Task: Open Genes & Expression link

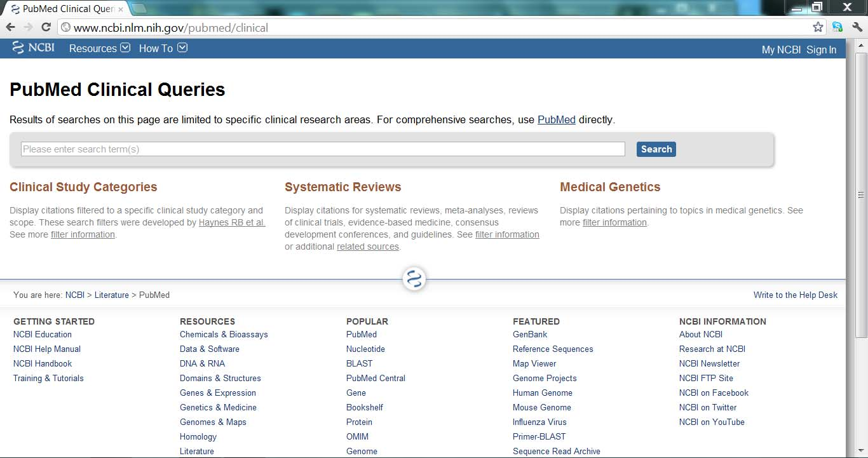Action: pos(218,393)
